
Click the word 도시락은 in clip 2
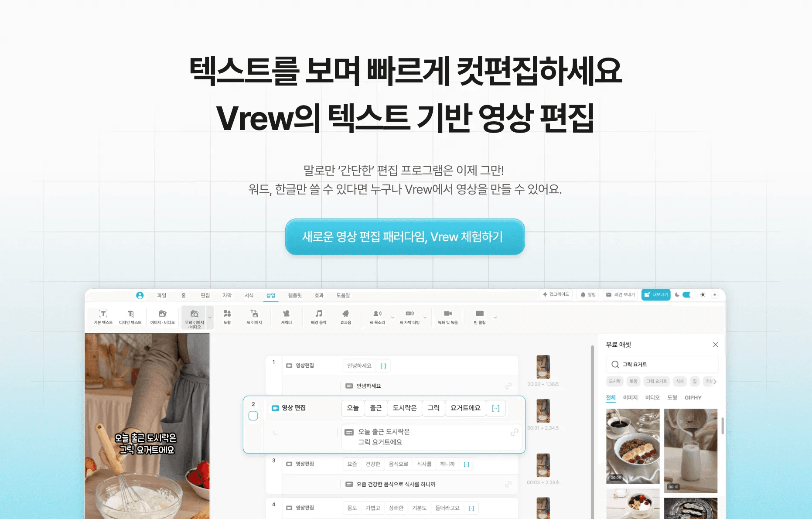pyautogui.click(x=405, y=408)
